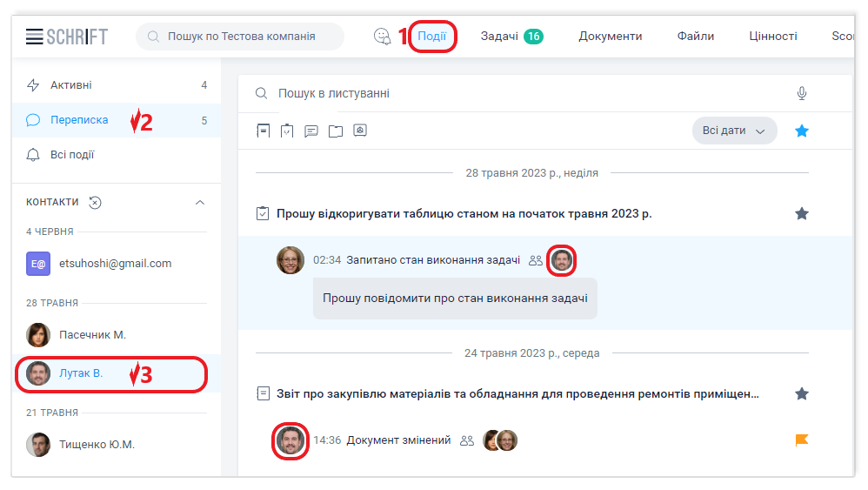This screenshot has width=868, height=490.
Task: Star the materials purchase report document
Action: tap(801, 393)
